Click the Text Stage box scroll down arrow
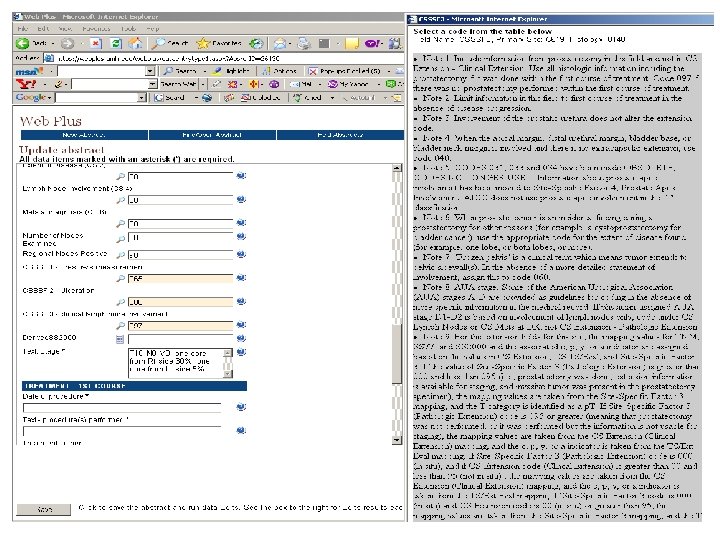 click(x=228, y=374)
